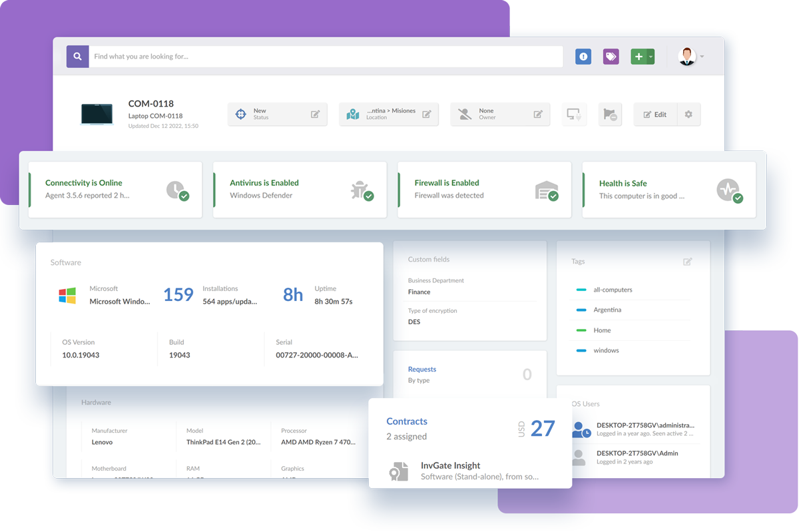Toggle the Connectivity is Online status card
This screenshot has width=799, height=532.
pos(115,189)
